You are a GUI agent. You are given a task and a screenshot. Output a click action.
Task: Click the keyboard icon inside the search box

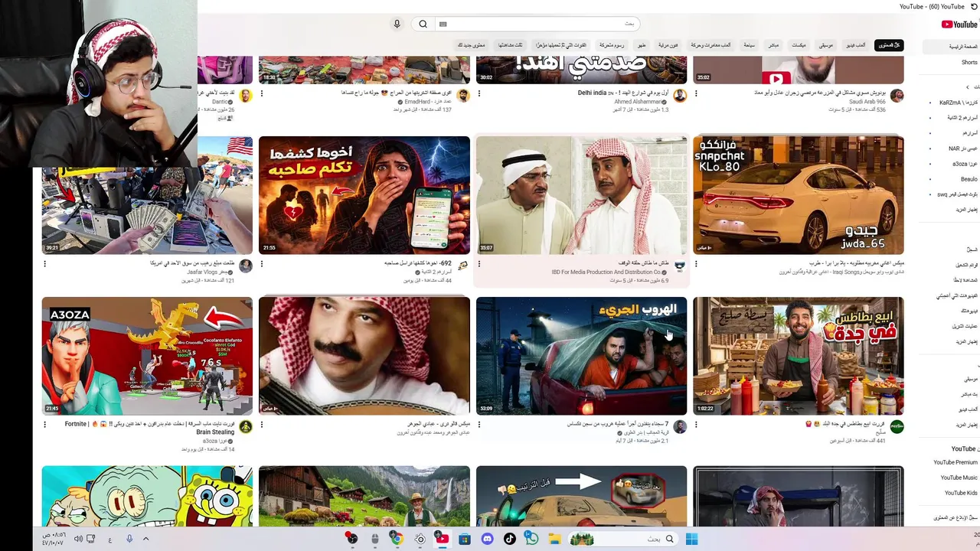442,24
